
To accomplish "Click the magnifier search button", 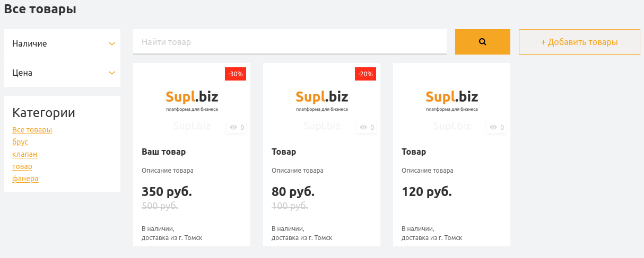I will [482, 42].
